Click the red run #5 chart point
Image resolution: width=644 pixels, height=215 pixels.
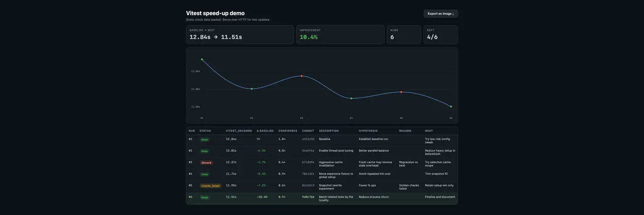[x=401, y=92]
